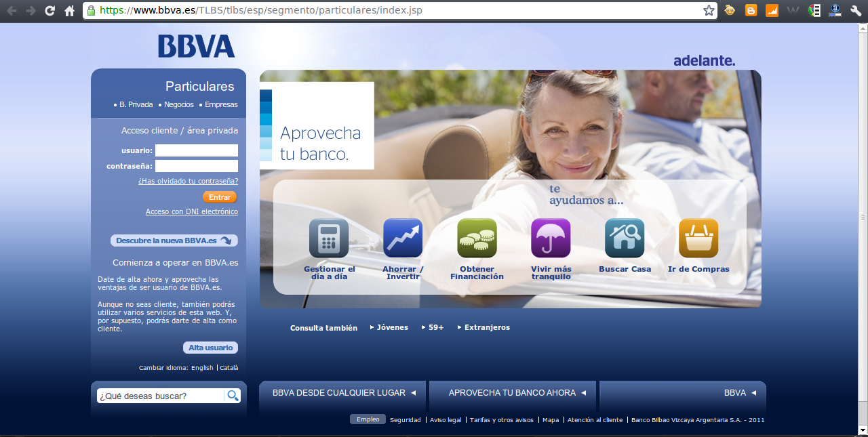
Task: Click the W extension icon
Action: pos(793,10)
